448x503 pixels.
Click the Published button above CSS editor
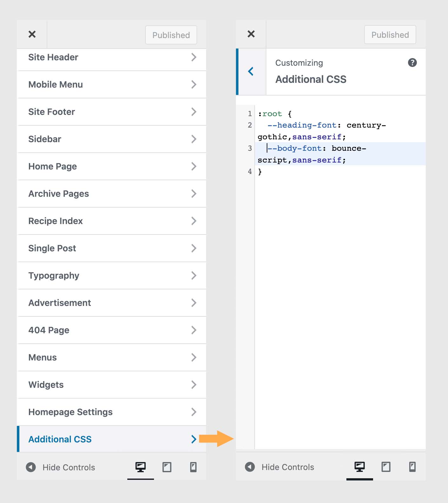(390, 35)
